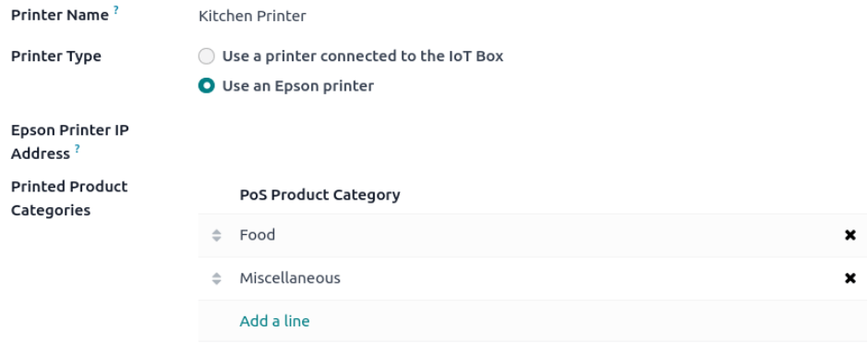Edit the Kitchen Printer name field
Viewport: 868px width, 344px height.
tap(532, 16)
